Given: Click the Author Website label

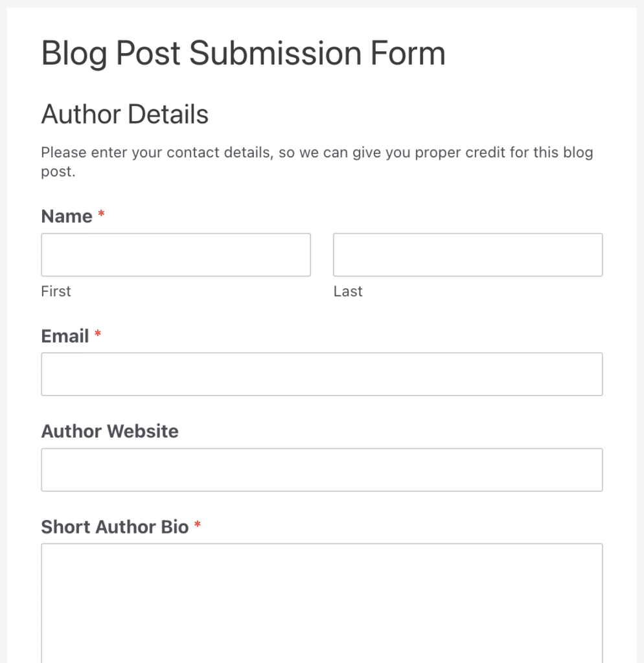Looking at the screenshot, I should [109, 431].
